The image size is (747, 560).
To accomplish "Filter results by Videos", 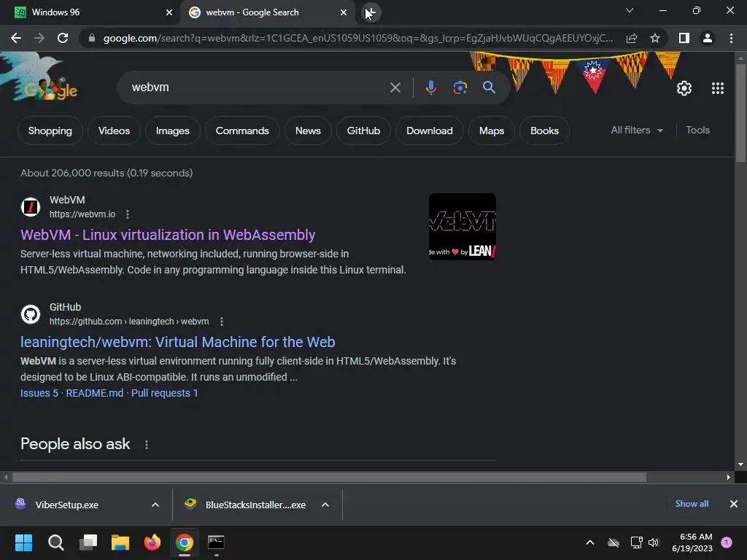I will coord(114,131).
